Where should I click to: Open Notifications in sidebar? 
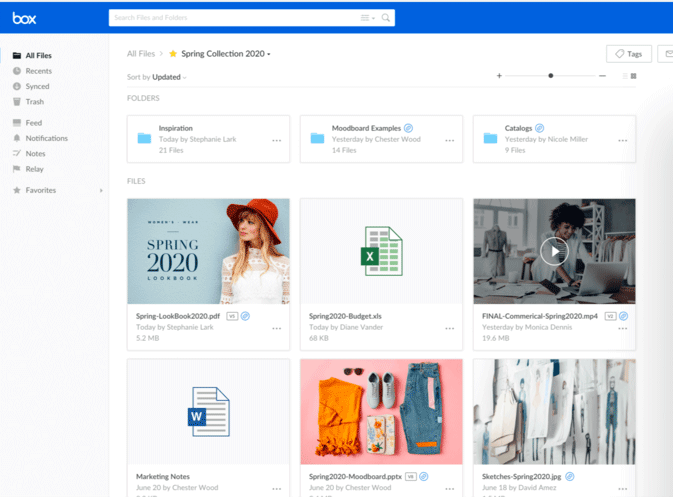(46, 138)
